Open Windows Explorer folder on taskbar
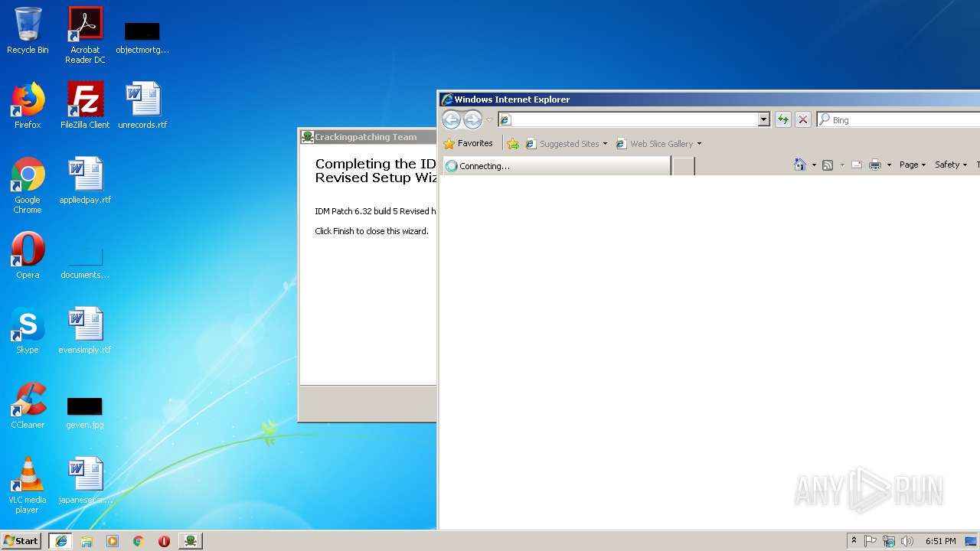This screenshot has height=551, width=980. pyautogui.click(x=87, y=541)
